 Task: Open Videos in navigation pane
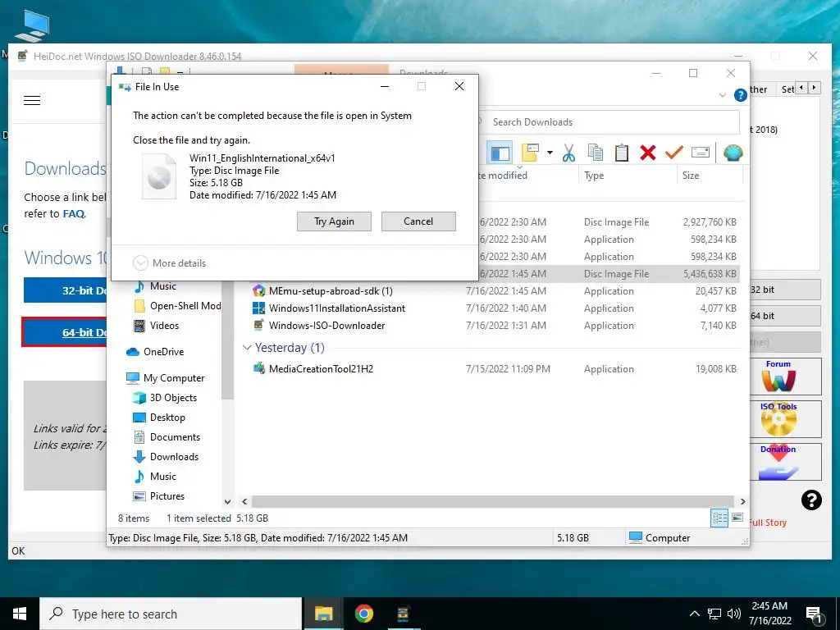click(156, 325)
